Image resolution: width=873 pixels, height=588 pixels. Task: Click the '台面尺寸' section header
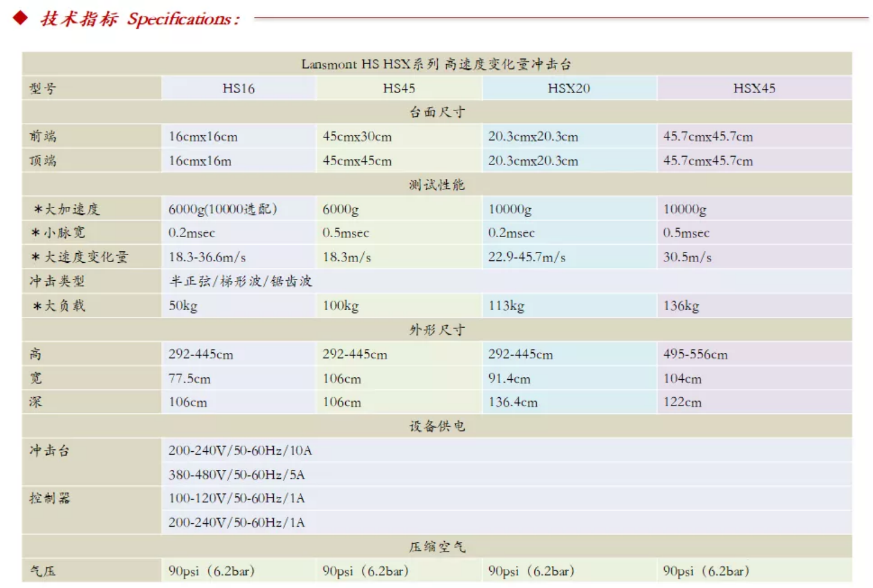(x=437, y=112)
